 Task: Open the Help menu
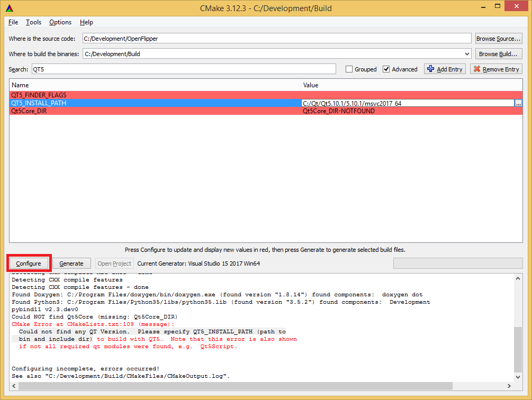86,22
